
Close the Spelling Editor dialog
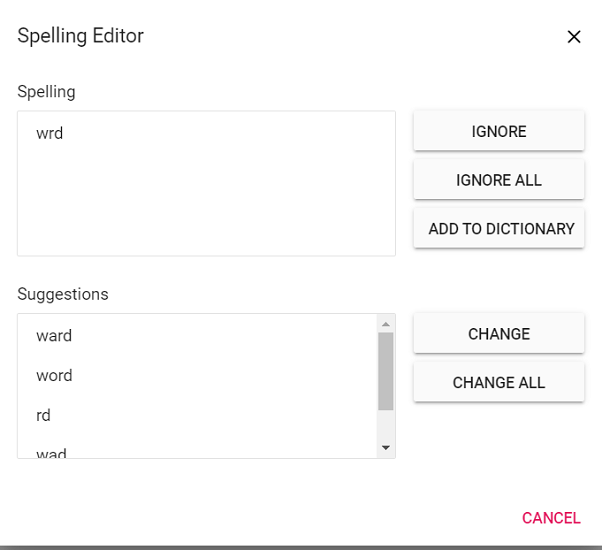tap(574, 37)
